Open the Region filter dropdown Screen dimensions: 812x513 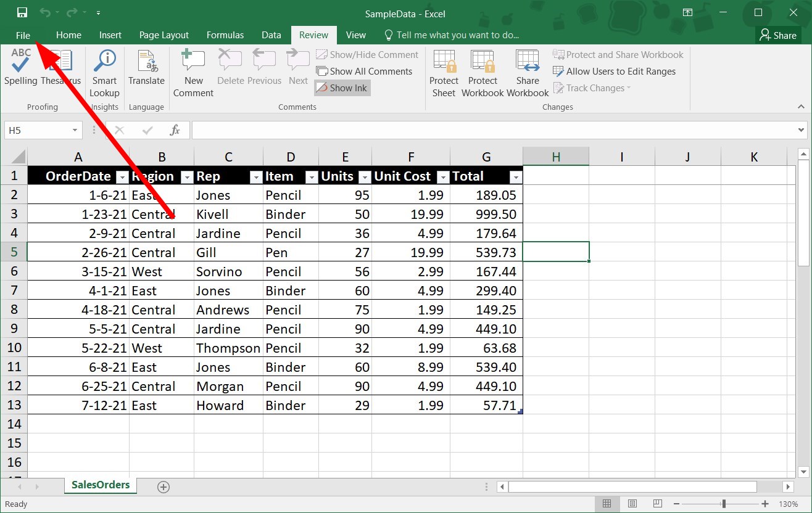coord(187,178)
